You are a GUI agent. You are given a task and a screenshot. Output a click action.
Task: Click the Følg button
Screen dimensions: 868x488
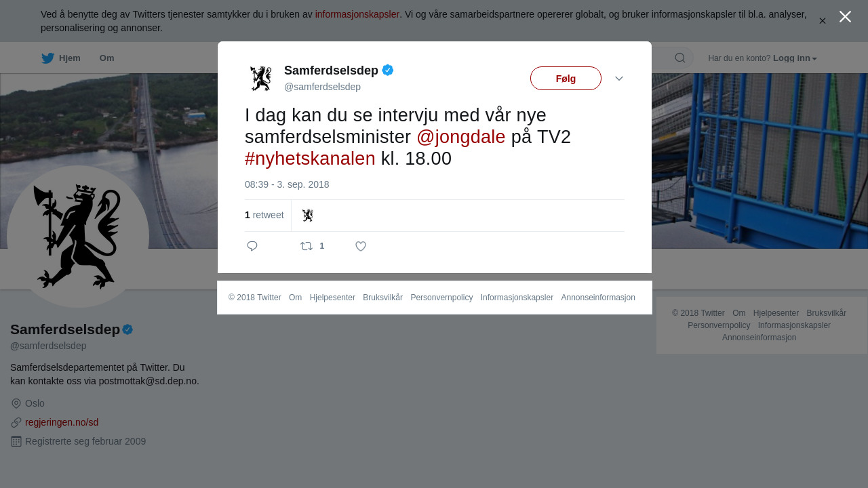tap(566, 79)
